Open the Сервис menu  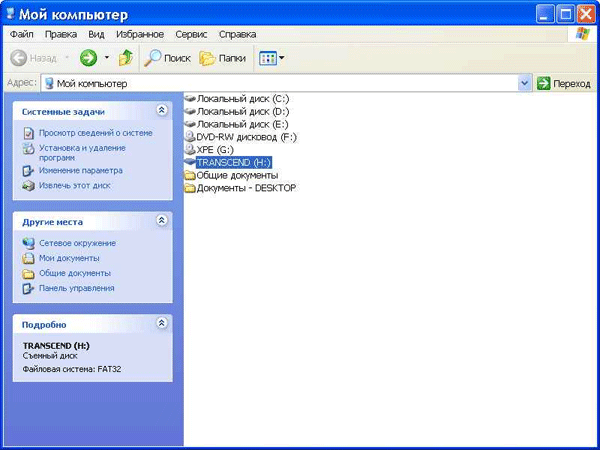(191, 34)
